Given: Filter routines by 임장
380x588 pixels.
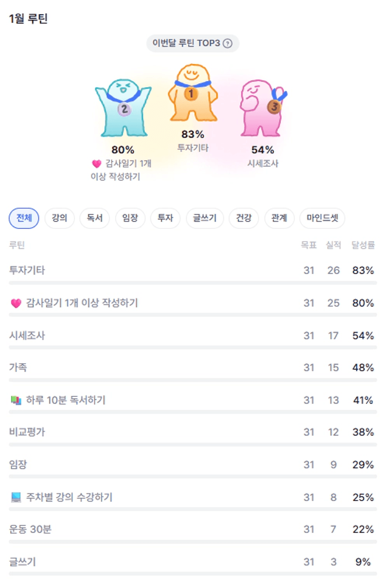Looking at the screenshot, I should pyautogui.click(x=130, y=218).
